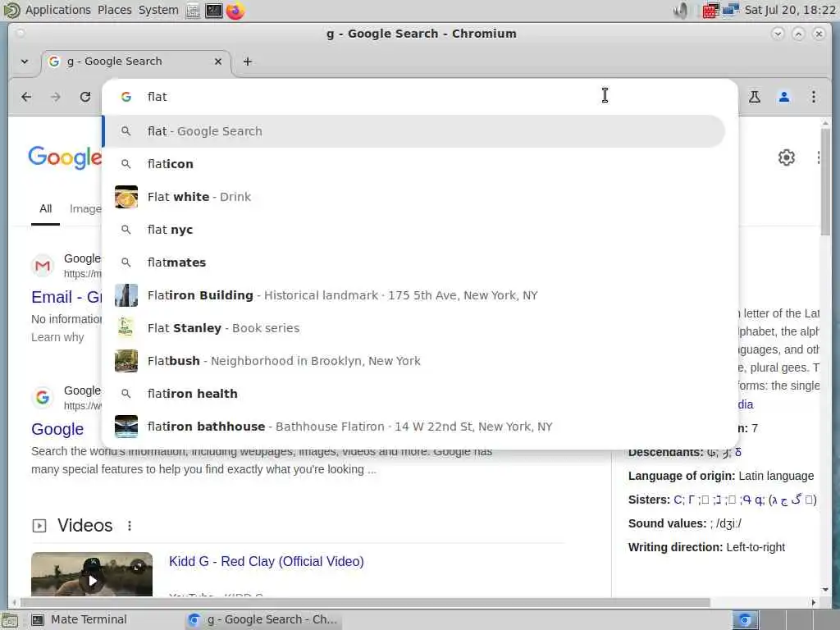Launch Firefox from the top panel
Image resolution: width=840 pixels, height=630 pixels.
pos(235,10)
